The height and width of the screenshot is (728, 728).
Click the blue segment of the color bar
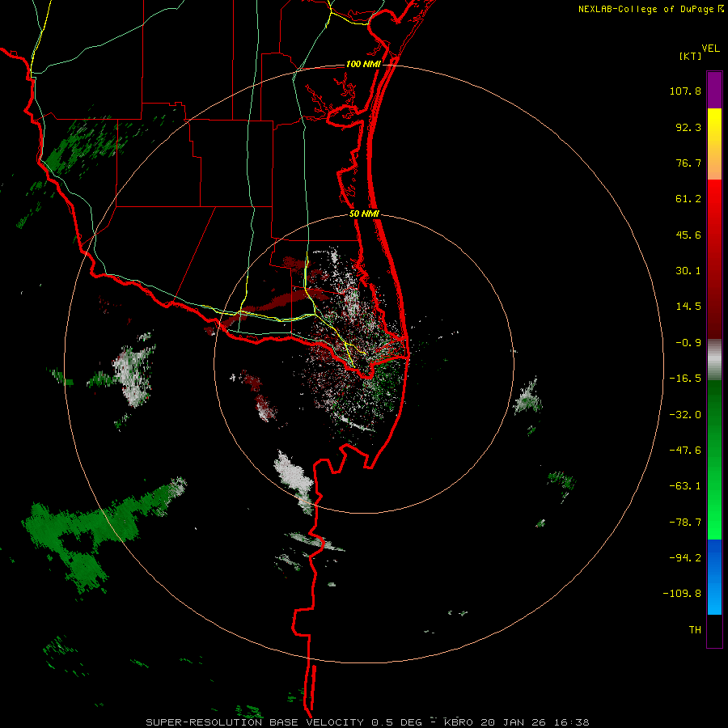(714, 577)
